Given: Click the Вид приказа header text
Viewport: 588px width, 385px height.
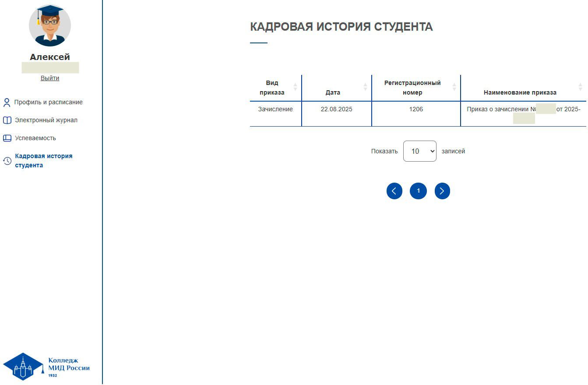Looking at the screenshot, I should 272,88.
